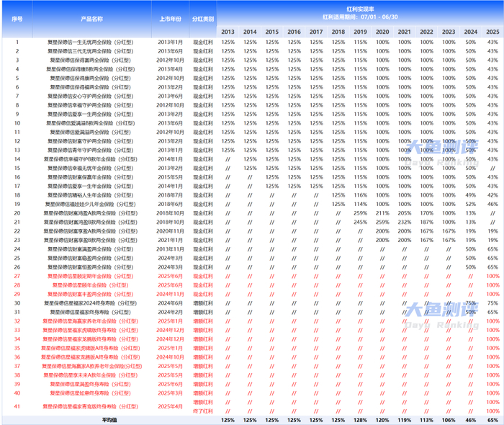The image size is (504, 425).
Task: Click '复星保德信财富守护两全保险（分红型）' product name
Action: [x=90, y=141]
